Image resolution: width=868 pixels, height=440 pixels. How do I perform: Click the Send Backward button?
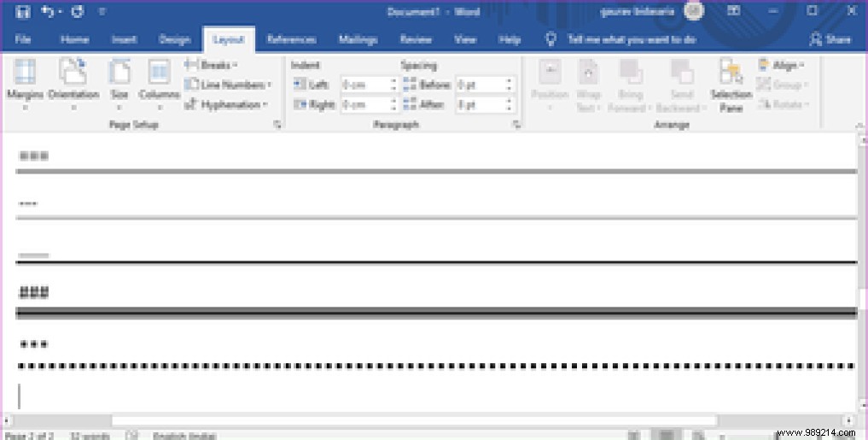(681, 85)
